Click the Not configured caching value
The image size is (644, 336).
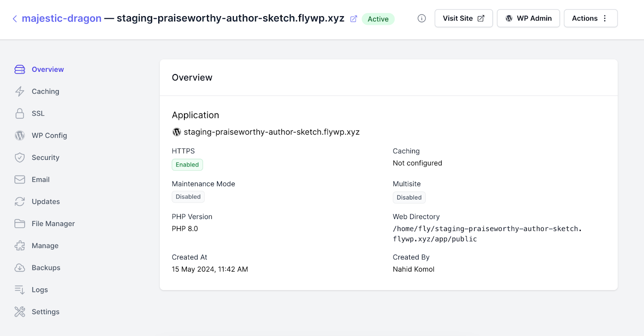(x=417, y=163)
